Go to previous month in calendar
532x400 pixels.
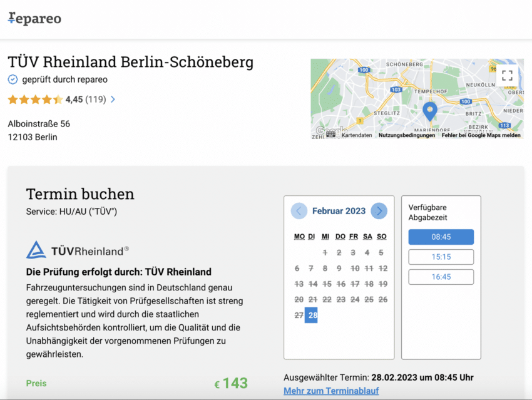299,211
